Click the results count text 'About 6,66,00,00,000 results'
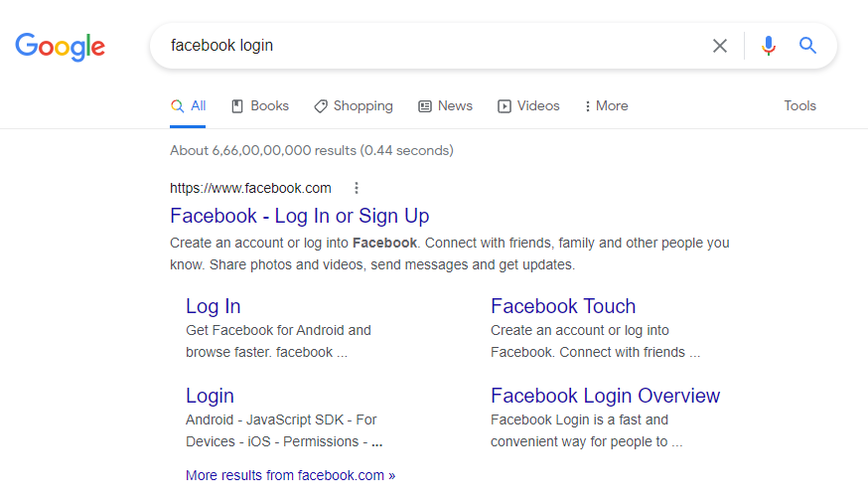The height and width of the screenshot is (504, 868). (x=263, y=151)
